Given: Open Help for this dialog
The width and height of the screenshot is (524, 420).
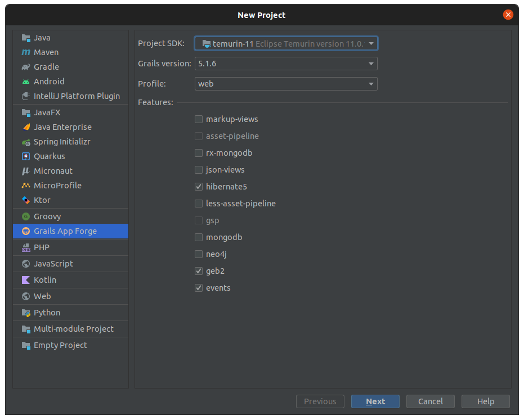Looking at the screenshot, I should (486, 401).
